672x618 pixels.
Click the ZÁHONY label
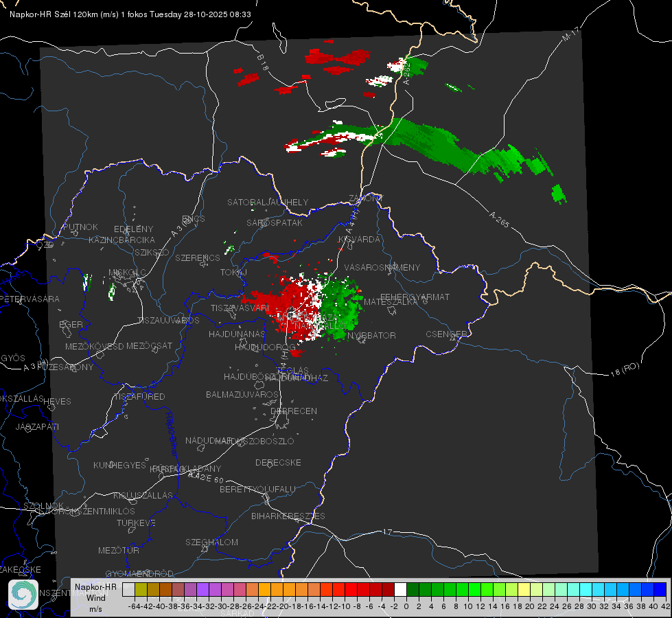pyautogui.click(x=366, y=198)
